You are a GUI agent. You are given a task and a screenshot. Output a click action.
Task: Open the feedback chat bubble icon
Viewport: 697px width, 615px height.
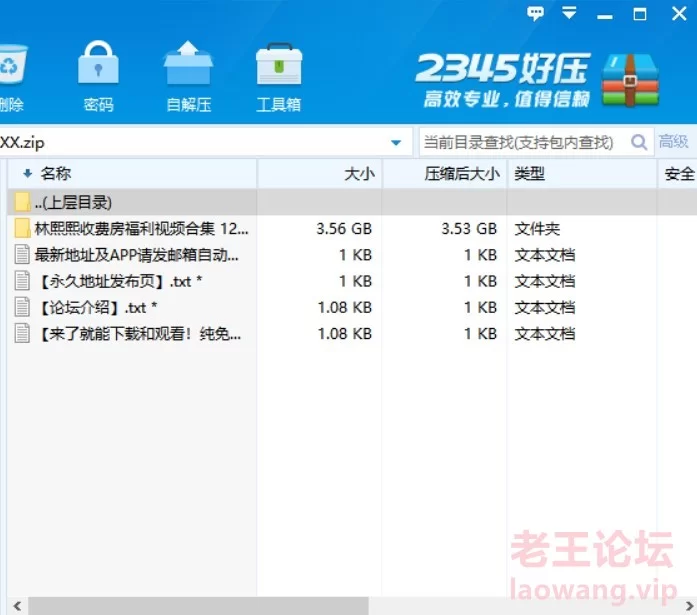(535, 13)
